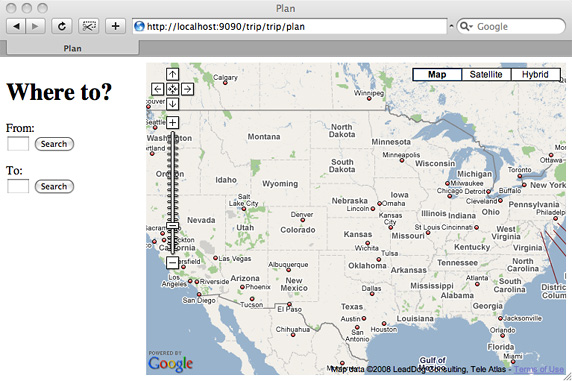This screenshot has width=572, height=381.
Task: Zoom in with the map plus button
Action: (x=173, y=122)
